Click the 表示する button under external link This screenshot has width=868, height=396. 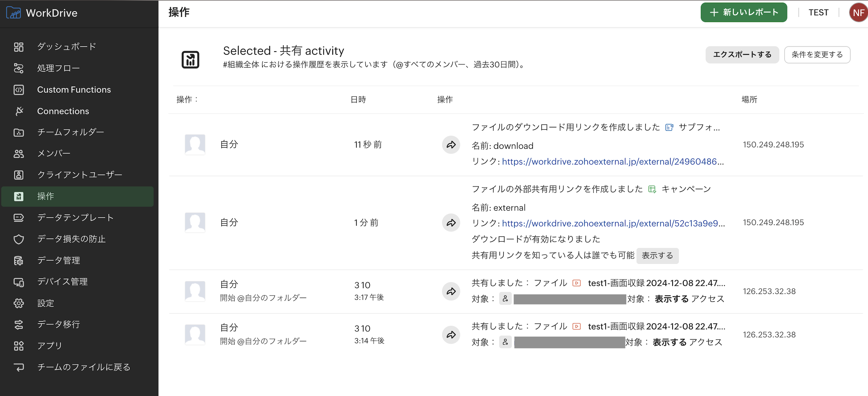tap(657, 256)
